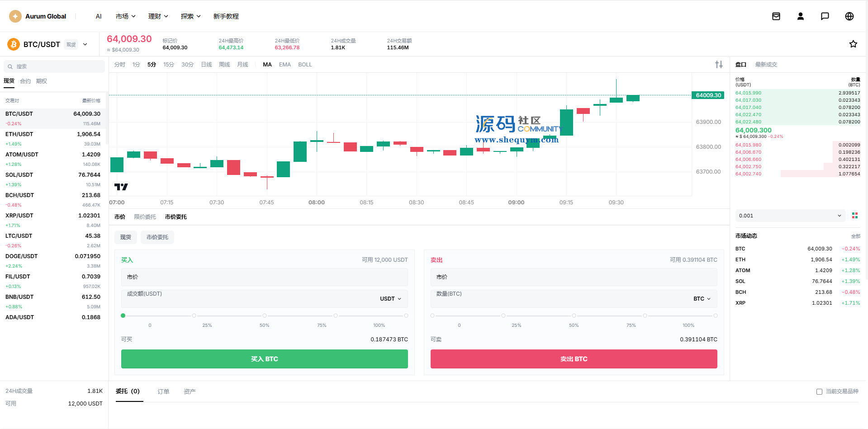The image size is (868, 429).
Task: Open the order book 0.001 precision dropdown
Action: click(790, 216)
